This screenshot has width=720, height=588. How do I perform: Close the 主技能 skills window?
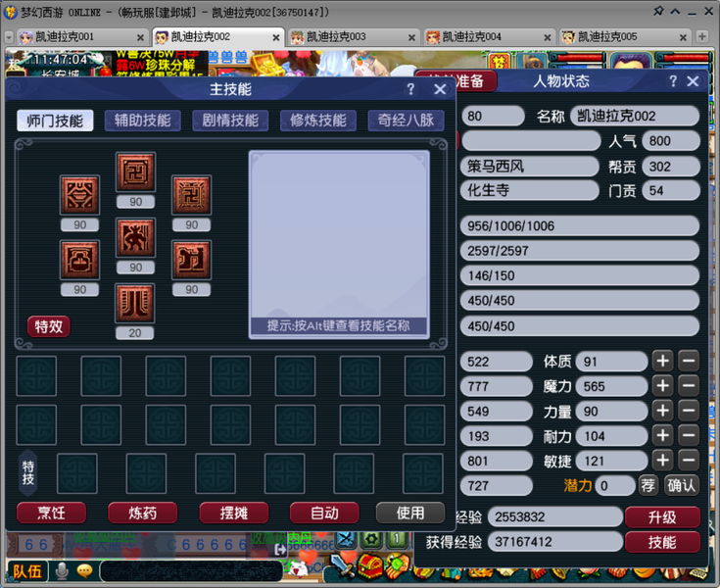click(x=440, y=89)
